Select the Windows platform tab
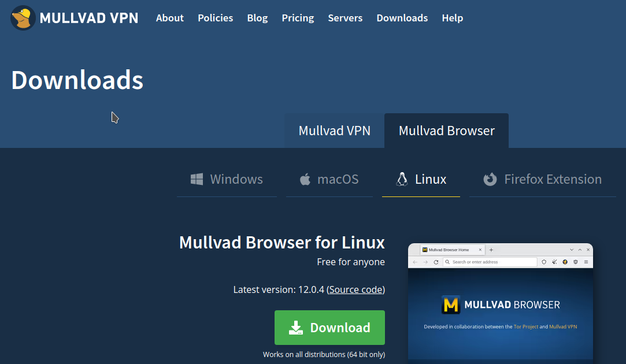626x364 pixels. 227,179
